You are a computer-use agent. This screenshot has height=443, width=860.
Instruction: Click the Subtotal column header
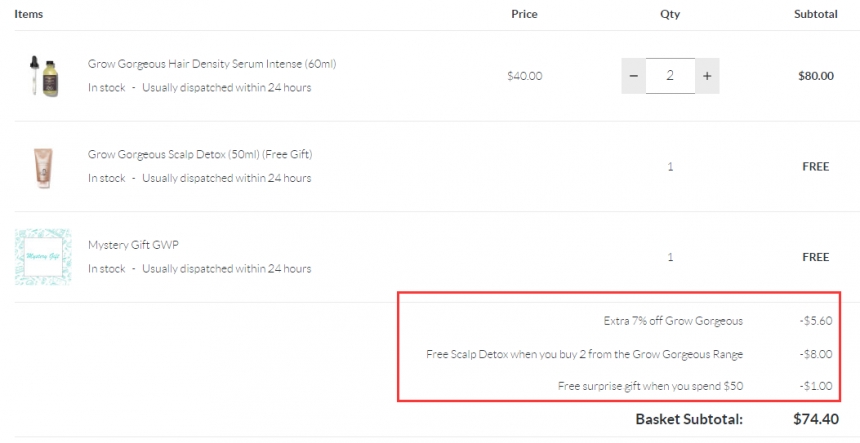[x=815, y=14]
